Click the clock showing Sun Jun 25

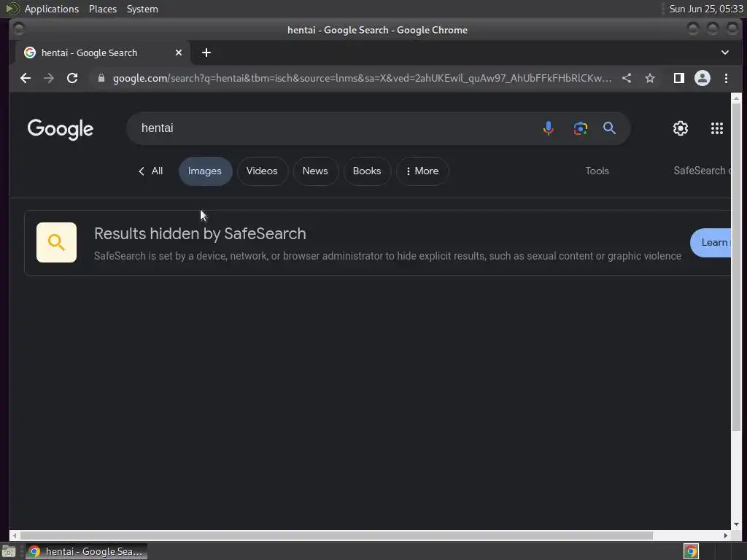click(x=706, y=9)
